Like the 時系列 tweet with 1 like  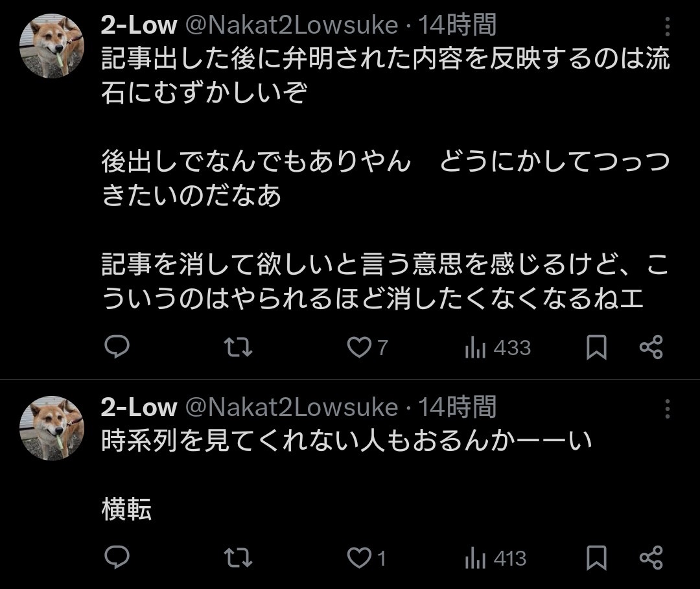[x=358, y=558]
